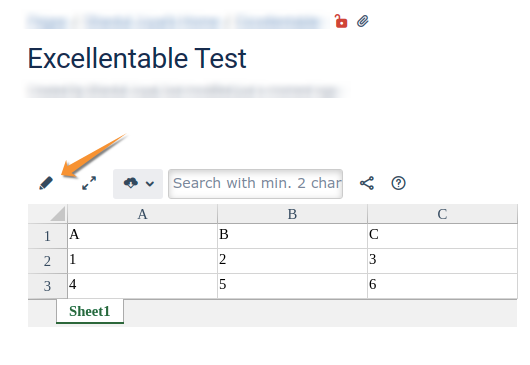The image size is (530, 365).
Task: Select the cell containing value 6
Action: [442, 286]
